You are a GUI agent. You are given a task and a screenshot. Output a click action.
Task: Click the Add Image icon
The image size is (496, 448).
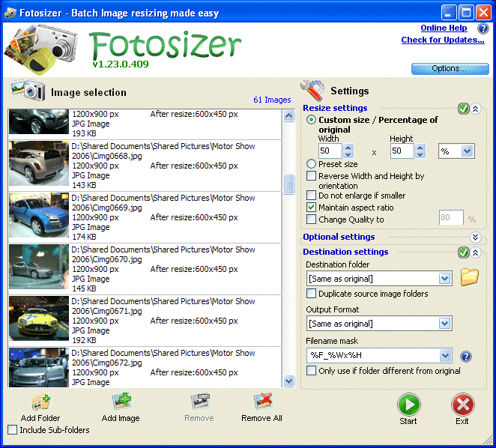coord(121,402)
